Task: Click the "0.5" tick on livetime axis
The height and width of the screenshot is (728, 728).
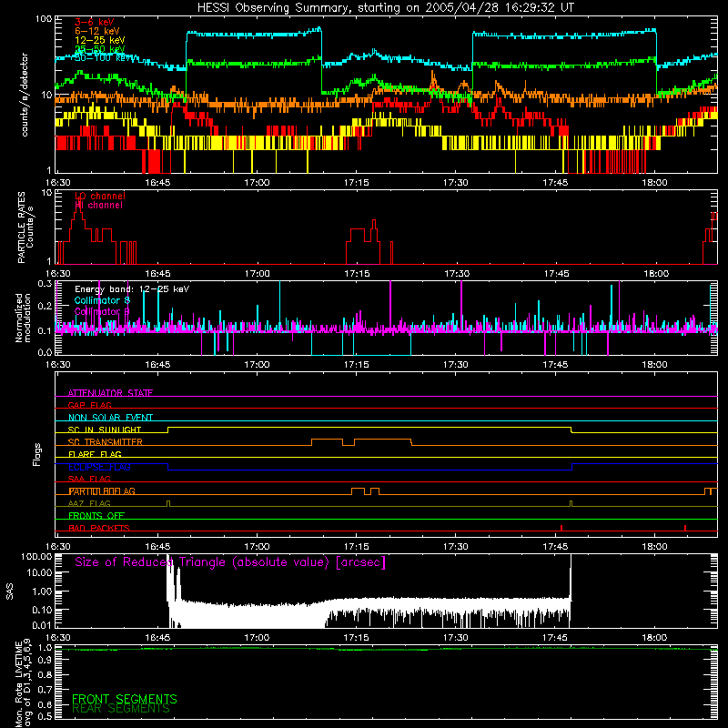Action: tap(45, 716)
